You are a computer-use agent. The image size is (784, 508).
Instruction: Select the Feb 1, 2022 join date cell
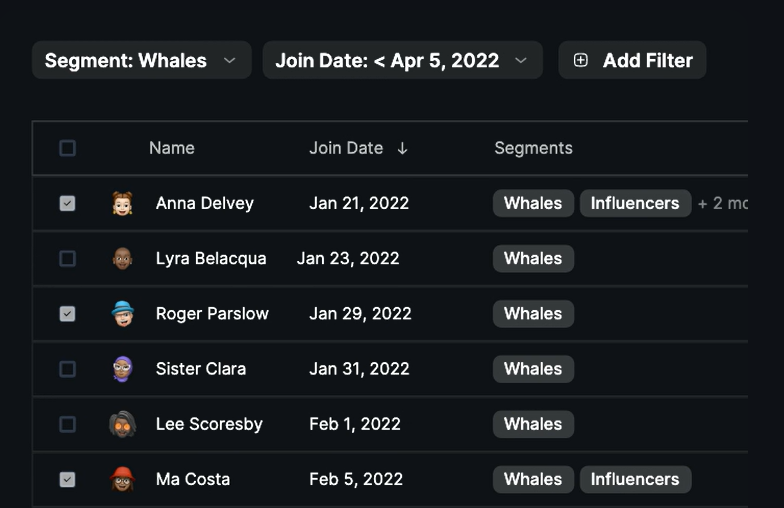[355, 424]
